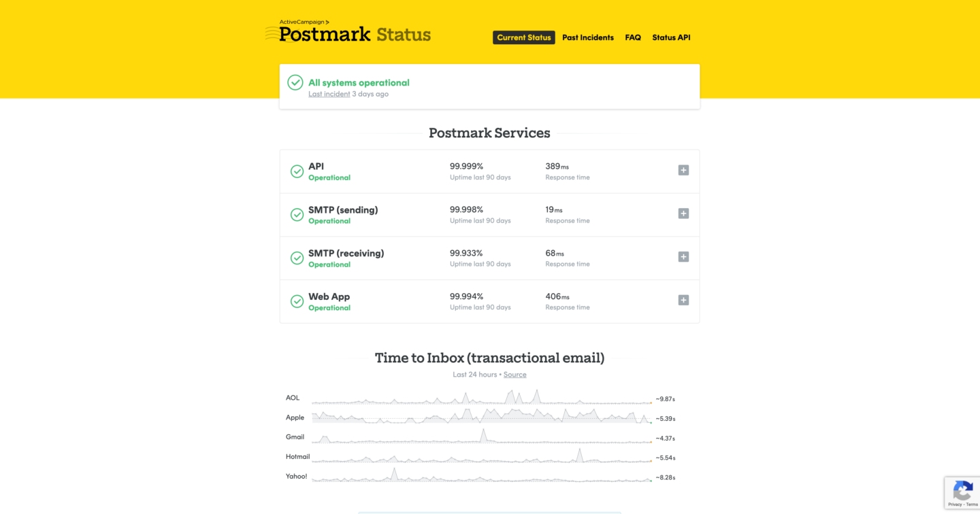Click the Gmail ~4.37s value
980x514 pixels.
coord(666,439)
